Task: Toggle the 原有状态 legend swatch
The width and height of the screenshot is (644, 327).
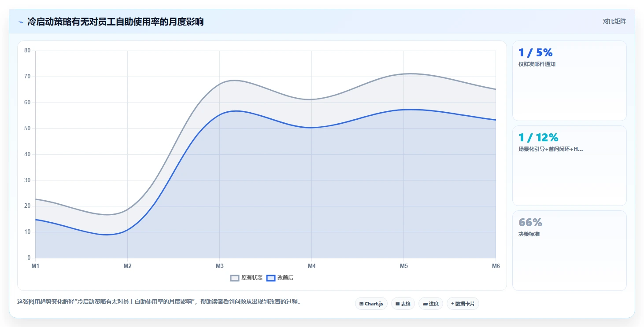Action: 235,278
